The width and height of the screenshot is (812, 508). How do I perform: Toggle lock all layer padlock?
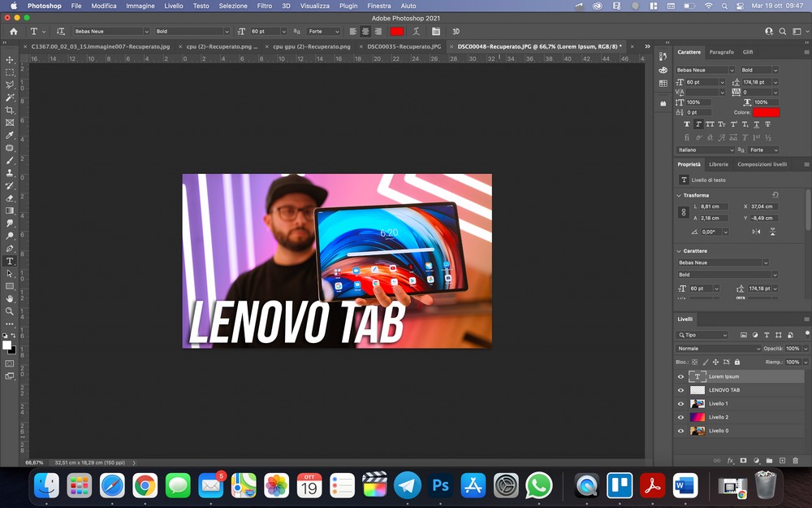[737, 362]
